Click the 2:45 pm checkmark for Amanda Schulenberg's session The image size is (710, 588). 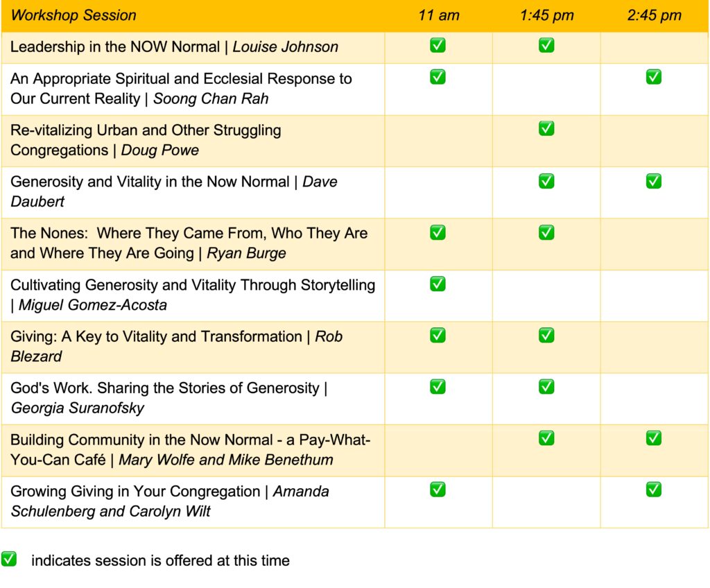tap(653, 490)
